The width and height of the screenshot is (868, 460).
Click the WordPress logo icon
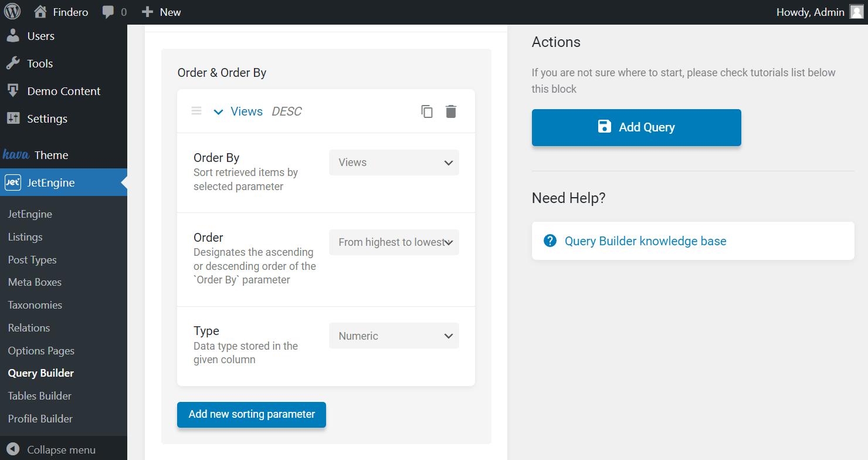pyautogui.click(x=12, y=12)
